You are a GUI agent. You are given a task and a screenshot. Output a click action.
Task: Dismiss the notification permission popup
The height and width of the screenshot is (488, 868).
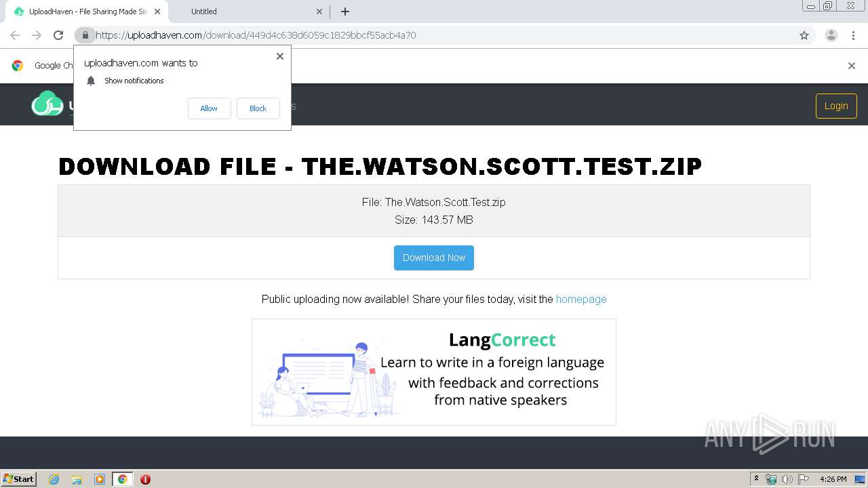tap(280, 56)
